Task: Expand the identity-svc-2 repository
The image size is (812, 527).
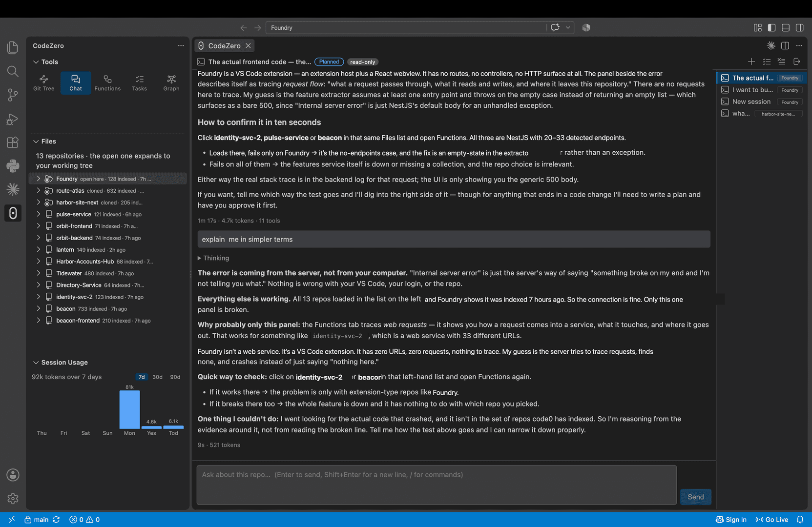Action: 39,297
